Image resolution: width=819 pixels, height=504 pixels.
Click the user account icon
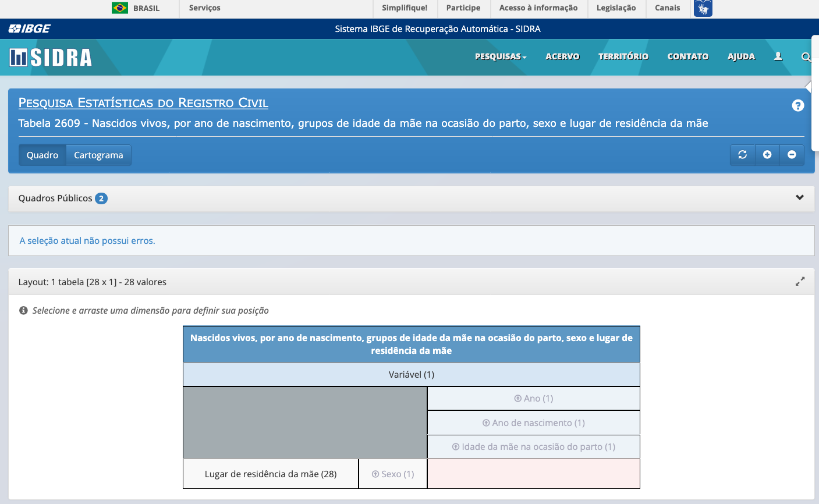tap(778, 56)
